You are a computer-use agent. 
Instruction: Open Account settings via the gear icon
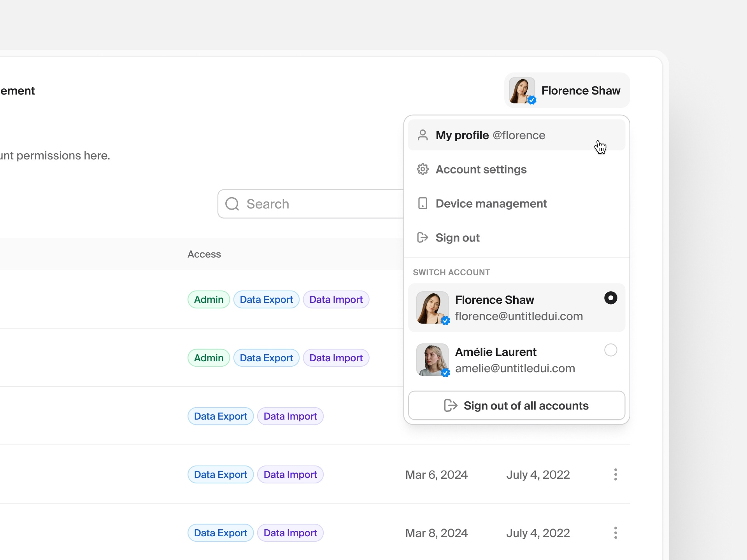(x=423, y=169)
